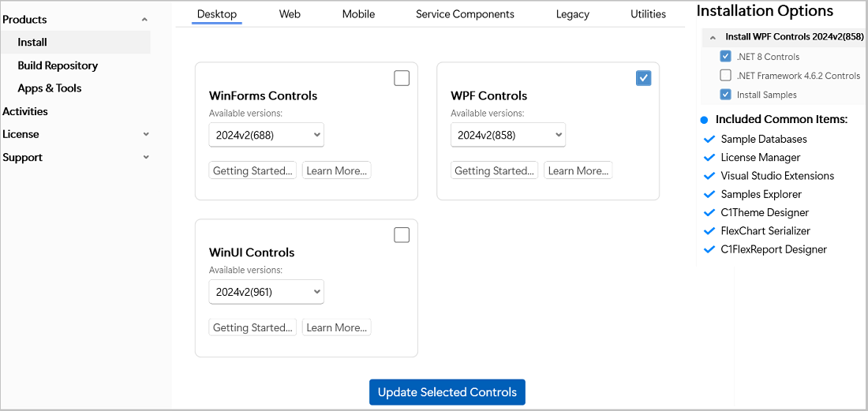Screen dimensions: 868x411
Task: Open License in the sidebar
Action: click(x=21, y=134)
